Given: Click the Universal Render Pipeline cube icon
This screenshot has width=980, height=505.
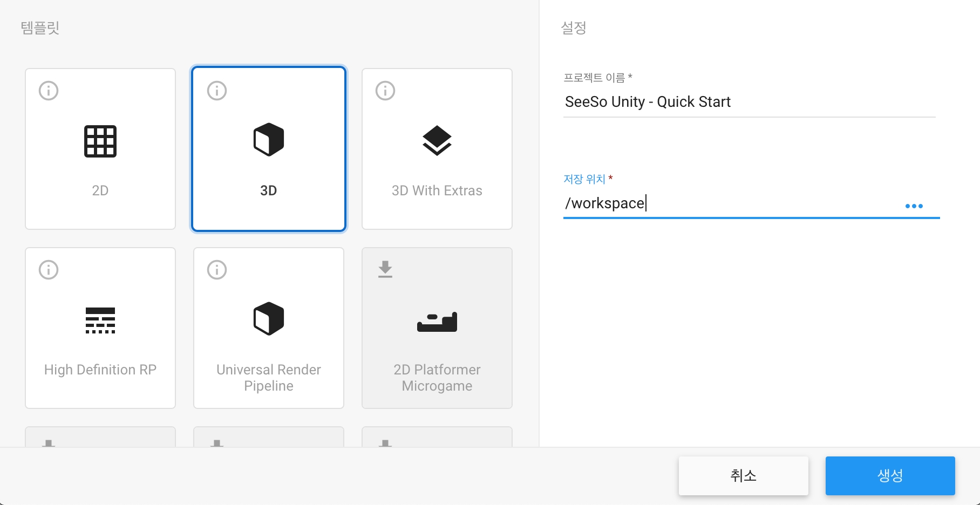Looking at the screenshot, I should pos(269,319).
